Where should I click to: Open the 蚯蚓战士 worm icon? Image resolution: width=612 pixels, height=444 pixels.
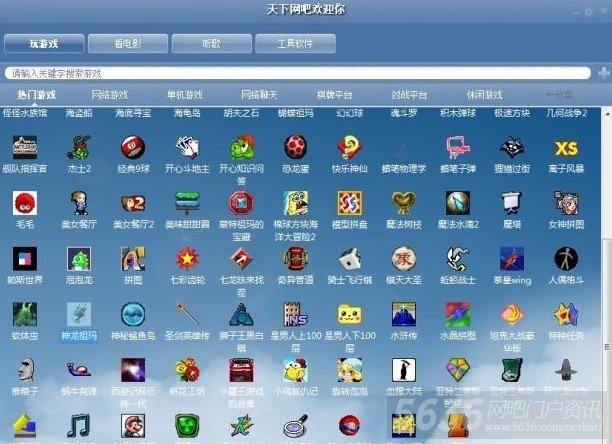pyautogui.click(x=458, y=258)
